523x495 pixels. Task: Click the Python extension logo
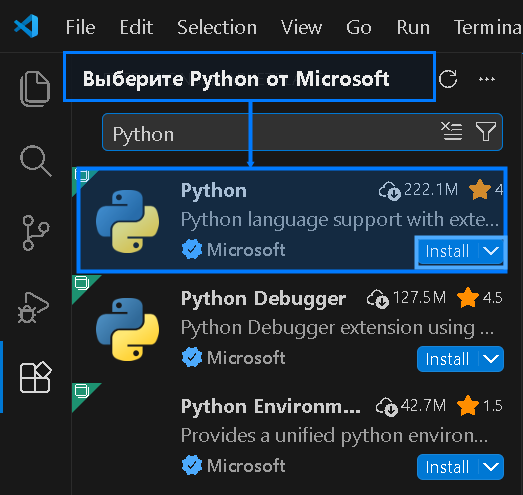pos(127,221)
